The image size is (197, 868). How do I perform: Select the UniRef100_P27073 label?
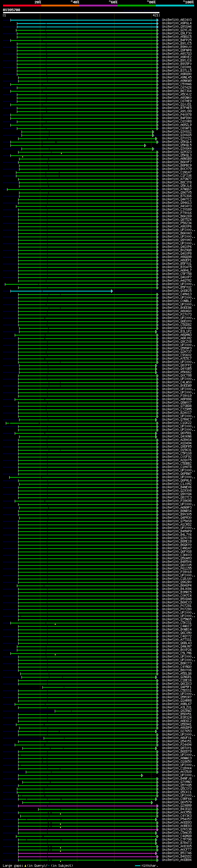tap(177, 314)
